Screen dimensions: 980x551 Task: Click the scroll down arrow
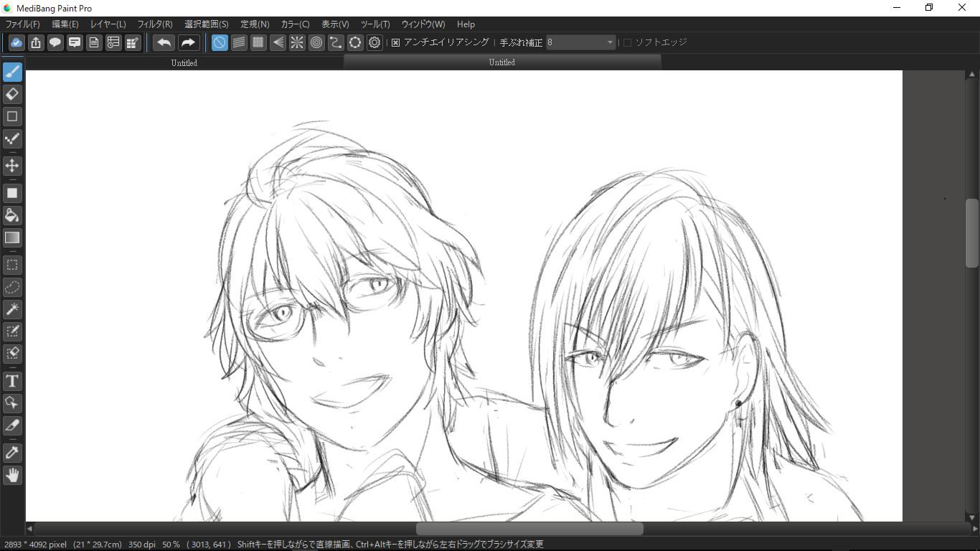(x=972, y=517)
